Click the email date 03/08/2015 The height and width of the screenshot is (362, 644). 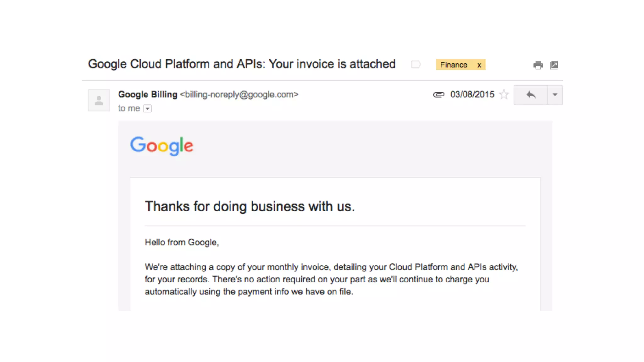click(472, 95)
